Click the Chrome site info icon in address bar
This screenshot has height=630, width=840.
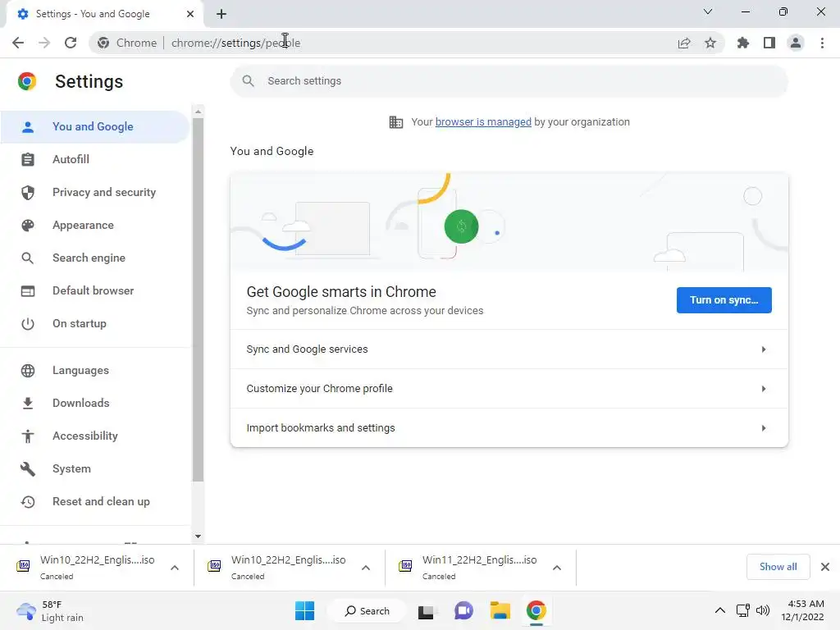click(x=103, y=43)
